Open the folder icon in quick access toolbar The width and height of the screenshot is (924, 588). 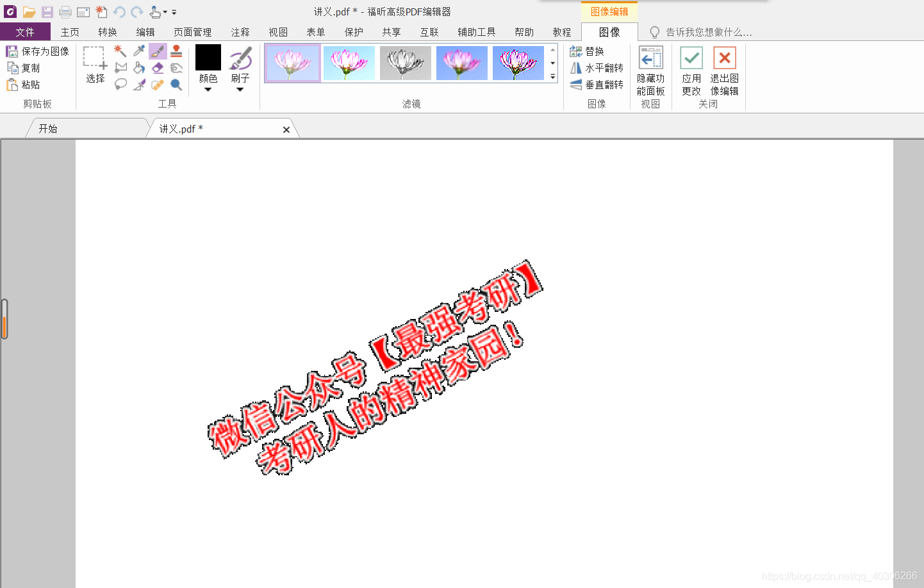29,12
